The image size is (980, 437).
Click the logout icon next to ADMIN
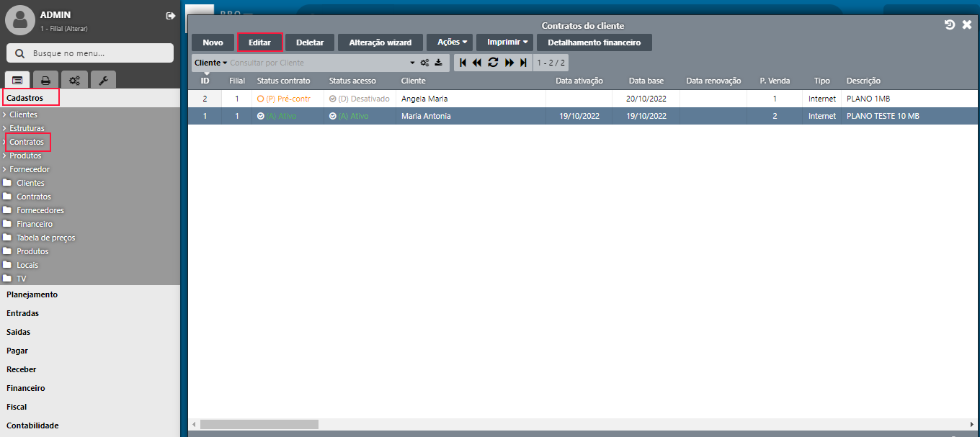click(170, 16)
